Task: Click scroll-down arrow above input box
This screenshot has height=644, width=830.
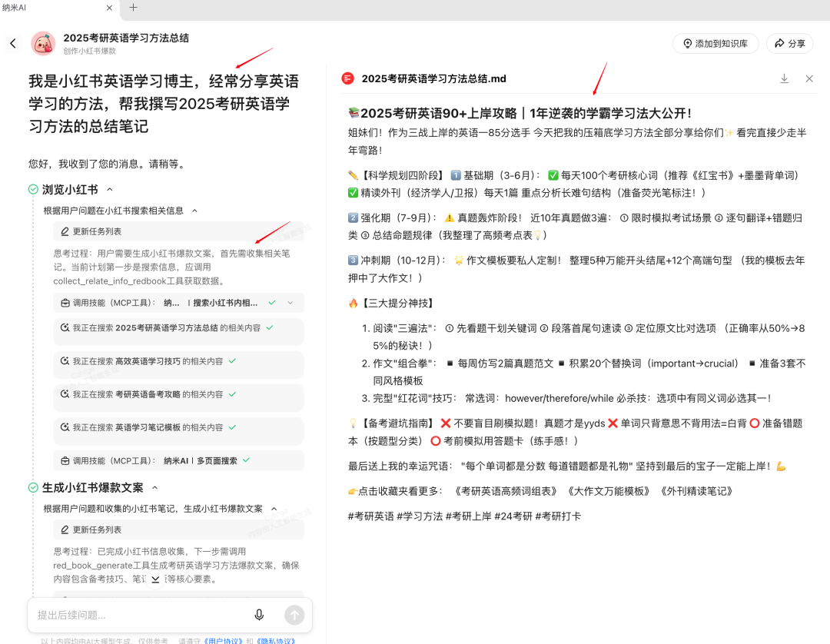Action: [x=155, y=579]
